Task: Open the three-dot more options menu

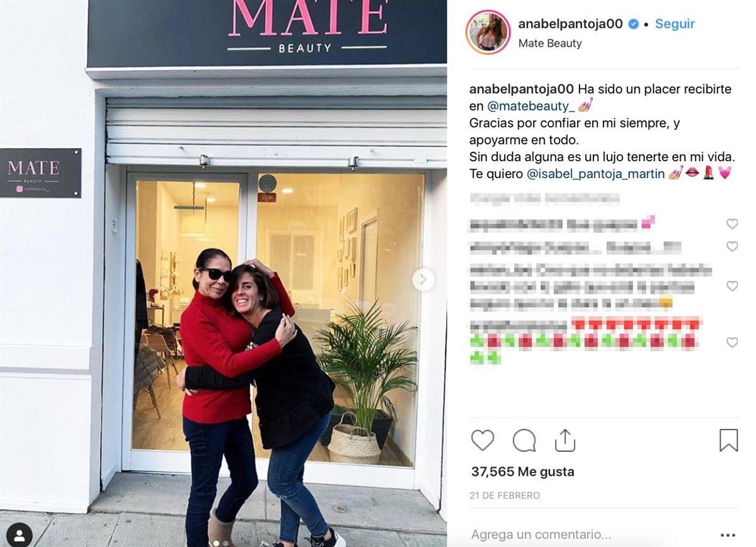Action: click(728, 535)
